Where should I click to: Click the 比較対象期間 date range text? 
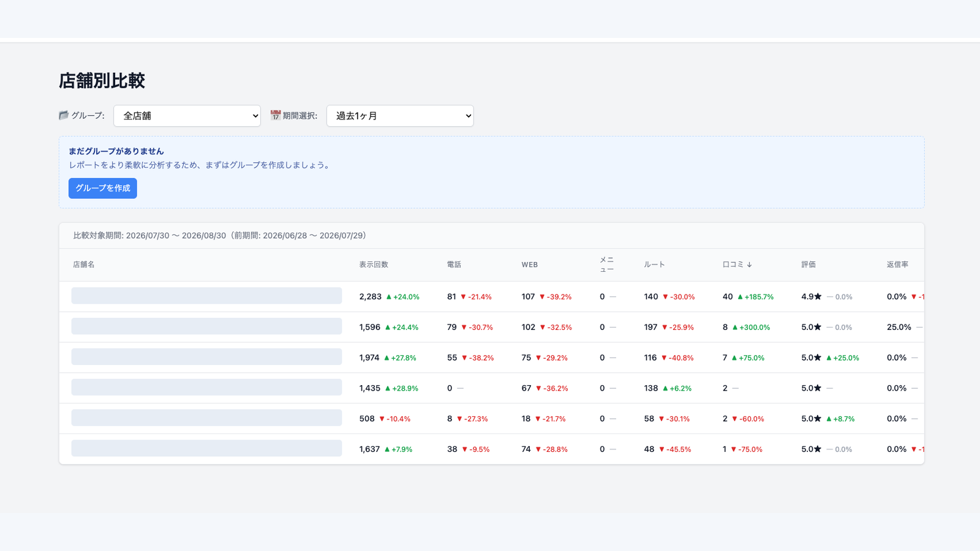pyautogui.click(x=220, y=236)
